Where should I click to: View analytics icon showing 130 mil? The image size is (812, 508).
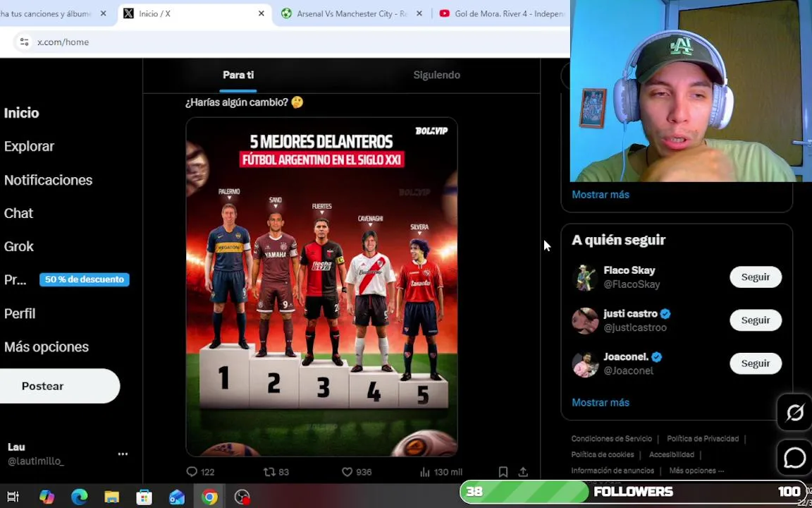tap(425, 472)
